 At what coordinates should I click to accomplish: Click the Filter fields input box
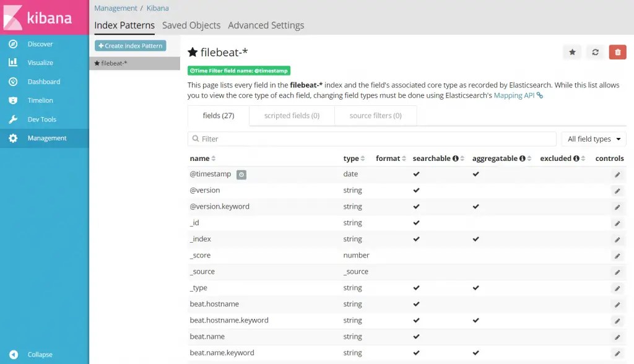(371, 139)
